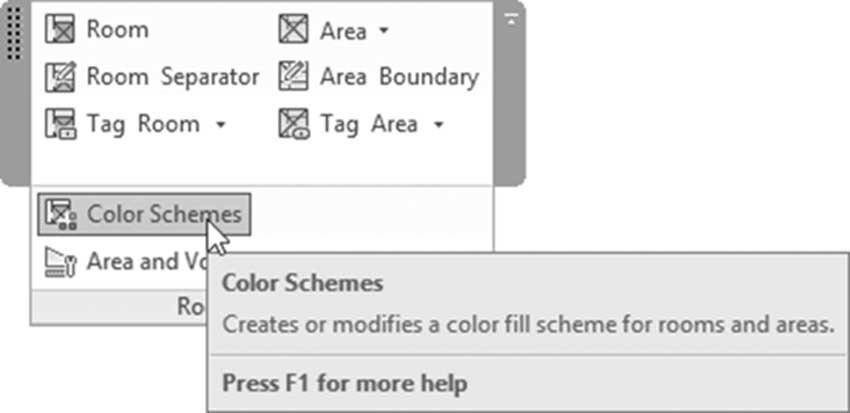Click the Area Boundary icon
Image resolution: width=850 pixels, height=413 pixels.
294,76
